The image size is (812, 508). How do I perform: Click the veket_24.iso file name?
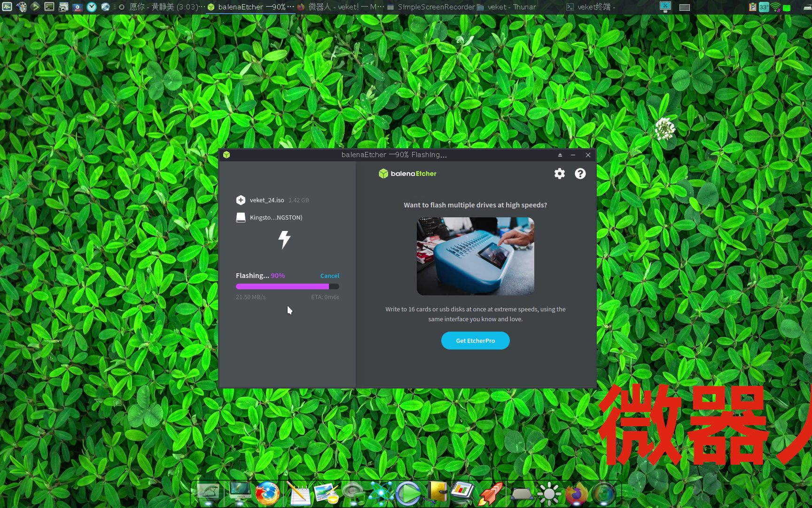click(267, 200)
